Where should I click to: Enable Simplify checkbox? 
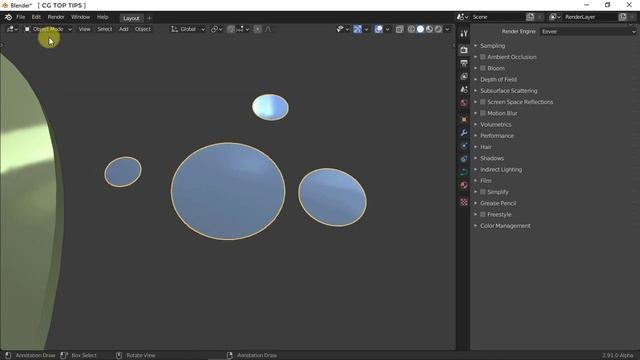click(x=483, y=192)
